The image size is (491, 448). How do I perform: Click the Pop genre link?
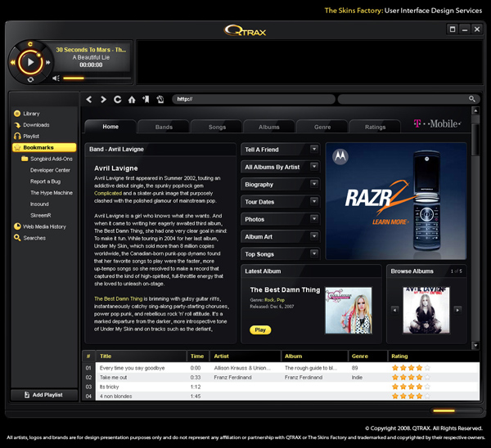[x=281, y=300]
